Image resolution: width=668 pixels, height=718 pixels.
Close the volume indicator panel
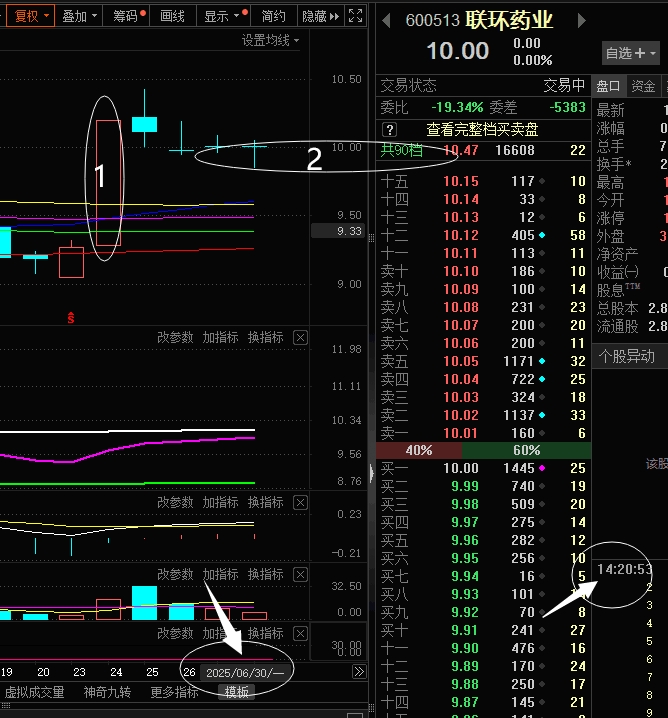point(300,575)
